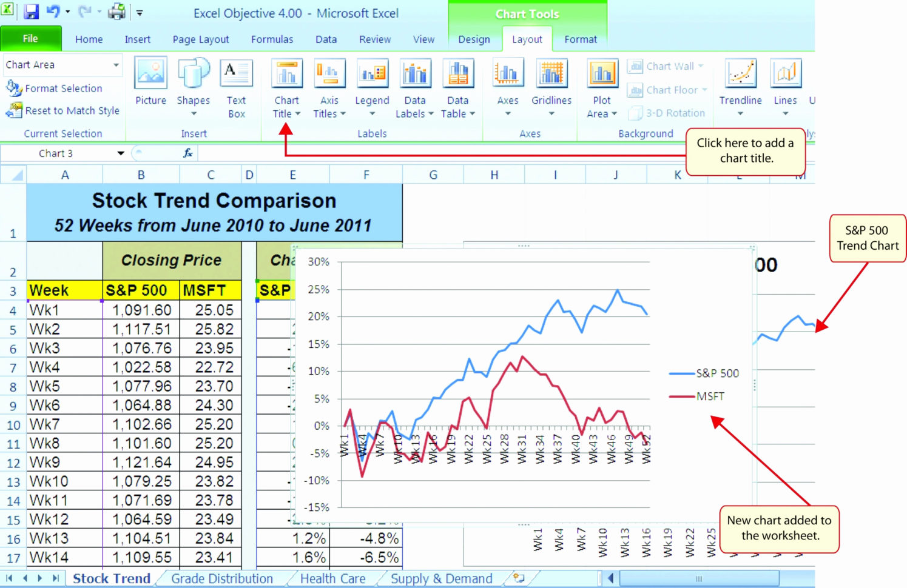
Task: Click the horizontal scroll left arrow
Action: (x=611, y=579)
